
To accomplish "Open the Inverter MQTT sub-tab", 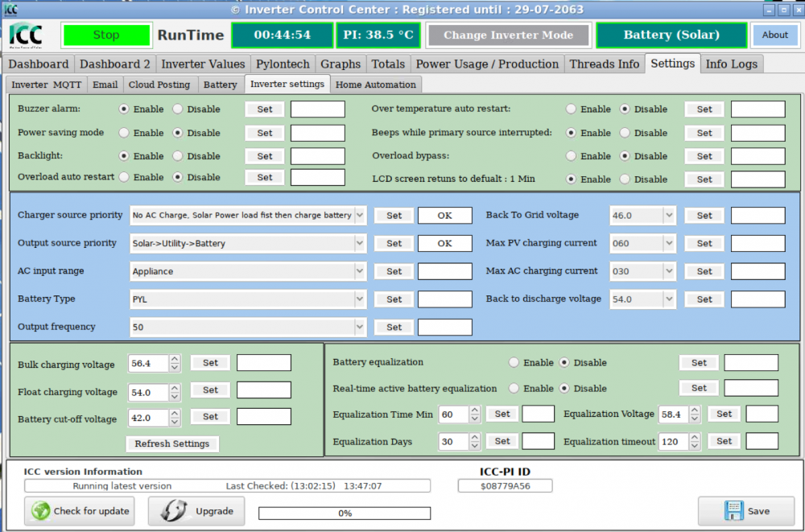I will (47, 85).
